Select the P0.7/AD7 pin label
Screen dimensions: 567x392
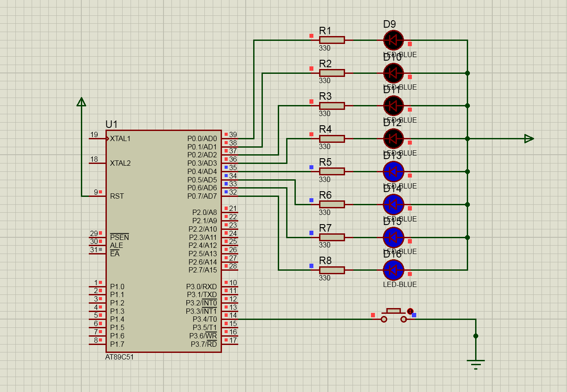(x=202, y=196)
